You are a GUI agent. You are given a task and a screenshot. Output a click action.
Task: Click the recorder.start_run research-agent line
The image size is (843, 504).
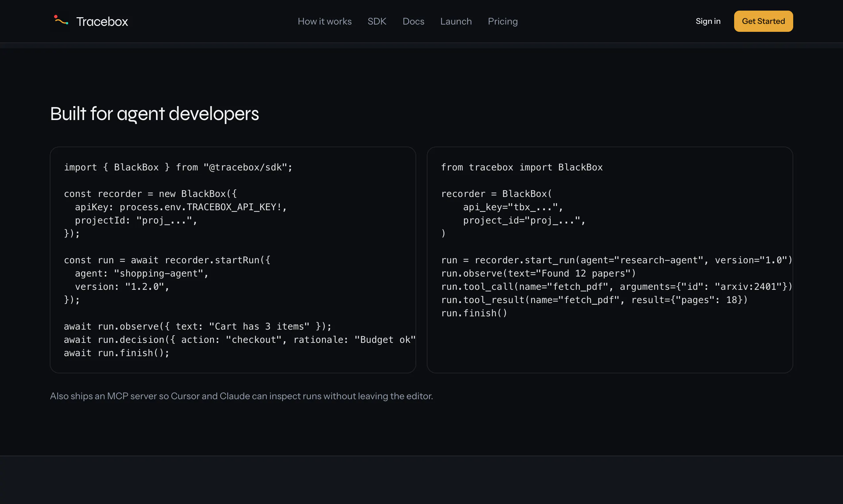pyautogui.click(x=617, y=260)
